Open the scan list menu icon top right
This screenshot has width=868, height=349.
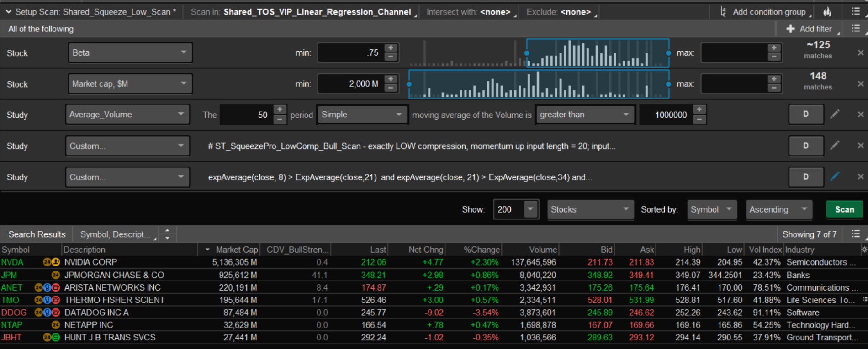(856, 12)
